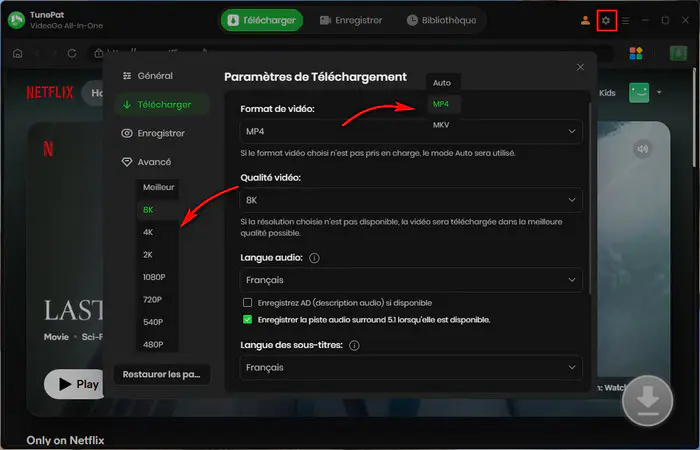Click the NETFLIX logo

[x=50, y=92]
